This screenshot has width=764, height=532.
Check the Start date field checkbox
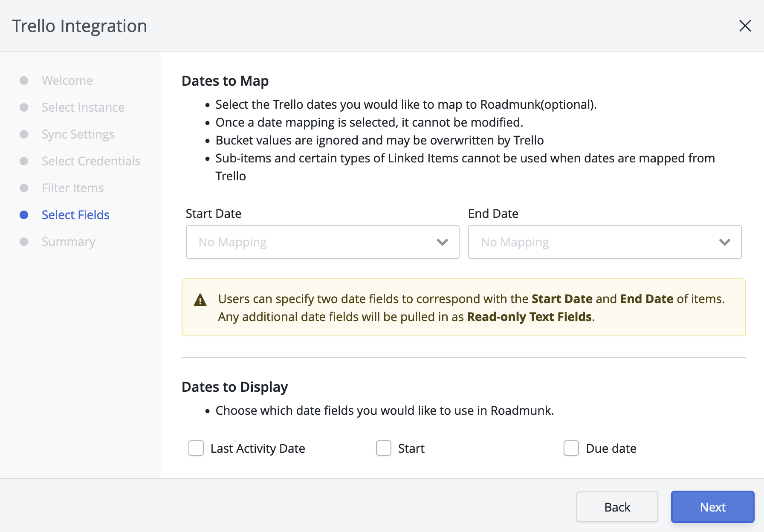[x=384, y=448]
